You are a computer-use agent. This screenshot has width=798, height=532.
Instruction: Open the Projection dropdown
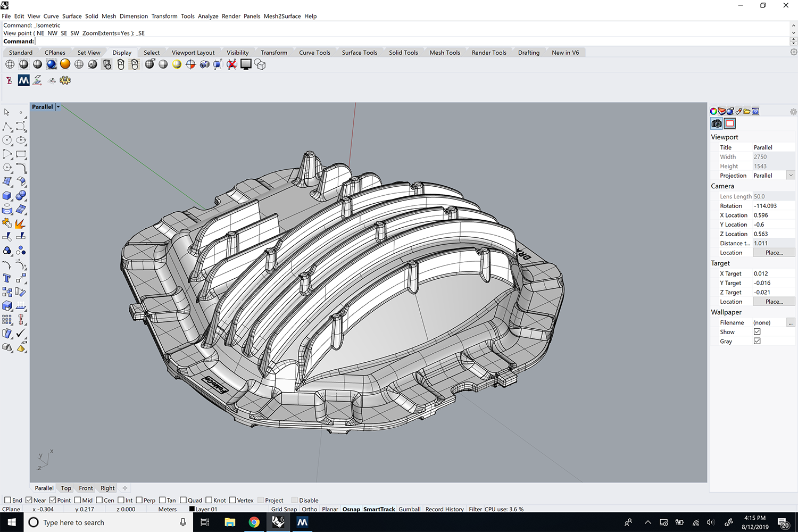click(x=791, y=176)
